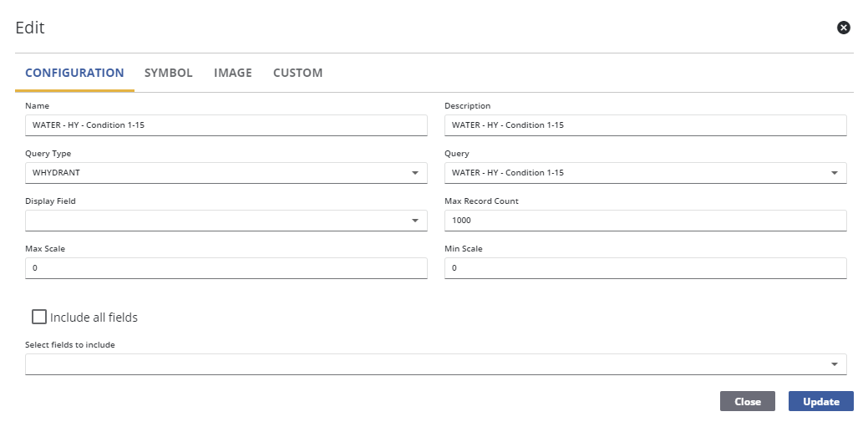Click the 'Select fields to include' label
Viewport: 868px width, 432px height.
pos(70,344)
